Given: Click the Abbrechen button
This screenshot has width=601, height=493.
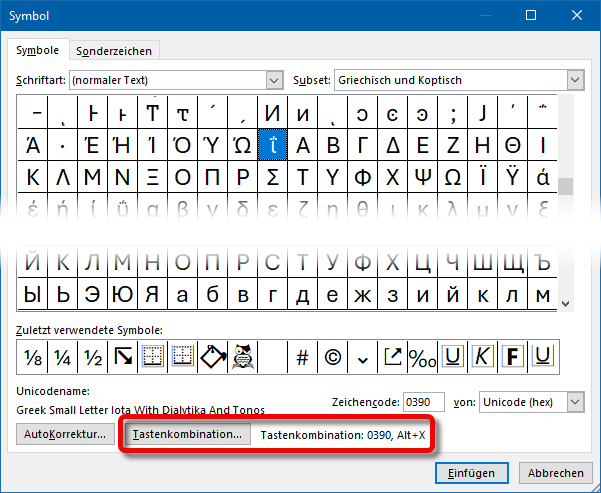Looking at the screenshot, I should tap(555, 473).
